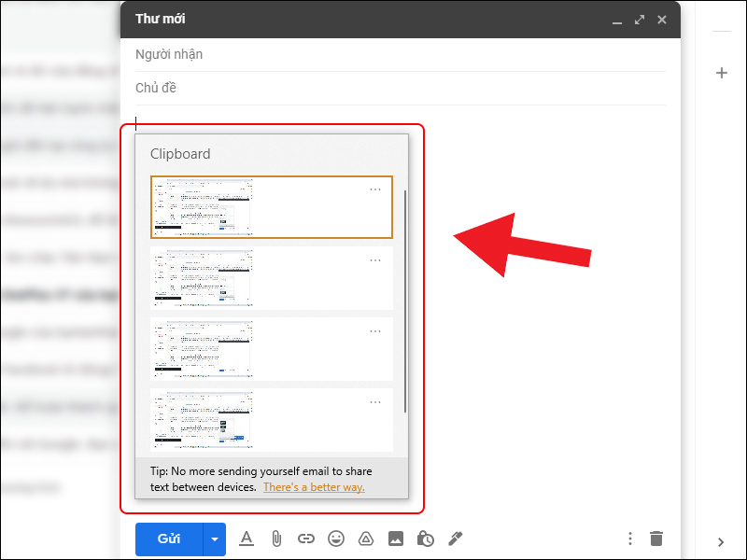Toggle confidential mode lock-clock icon
The height and width of the screenshot is (560, 747).
tap(425, 539)
